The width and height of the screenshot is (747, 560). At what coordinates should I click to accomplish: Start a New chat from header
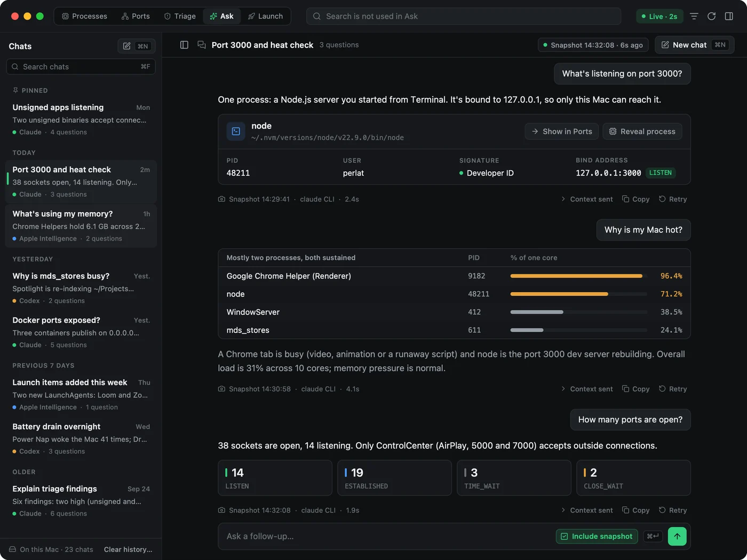694,45
